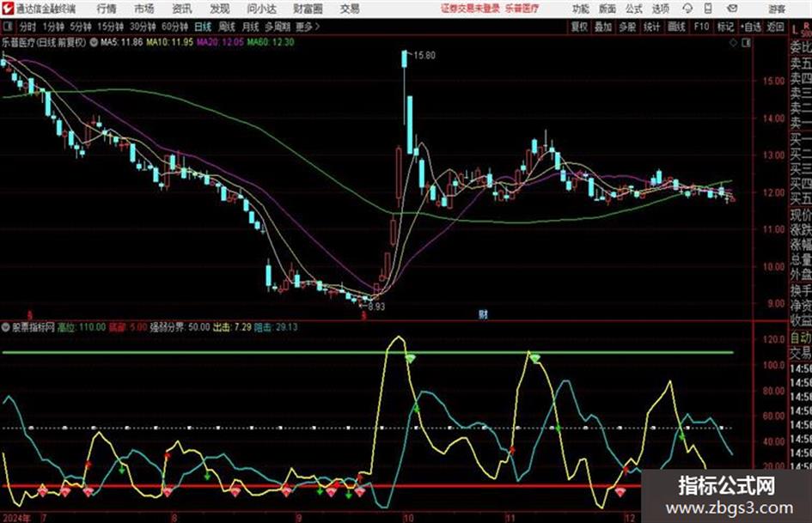Click the MA10: 11.95 label
This screenshot has height=523, width=812.
click(169, 42)
